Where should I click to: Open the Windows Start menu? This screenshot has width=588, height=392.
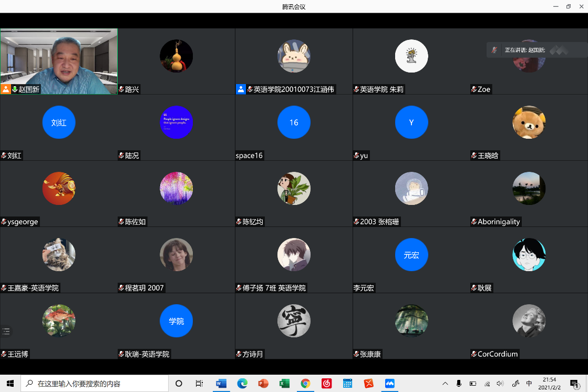(10, 384)
